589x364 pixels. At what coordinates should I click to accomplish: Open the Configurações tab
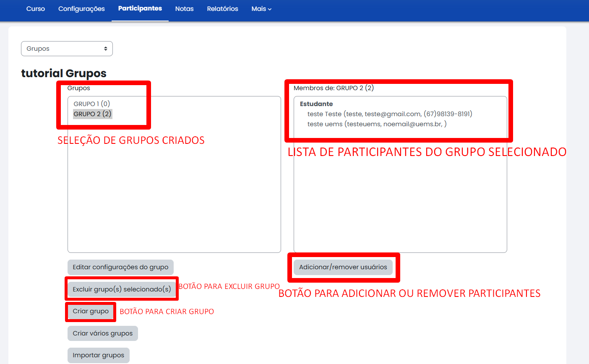click(x=81, y=8)
